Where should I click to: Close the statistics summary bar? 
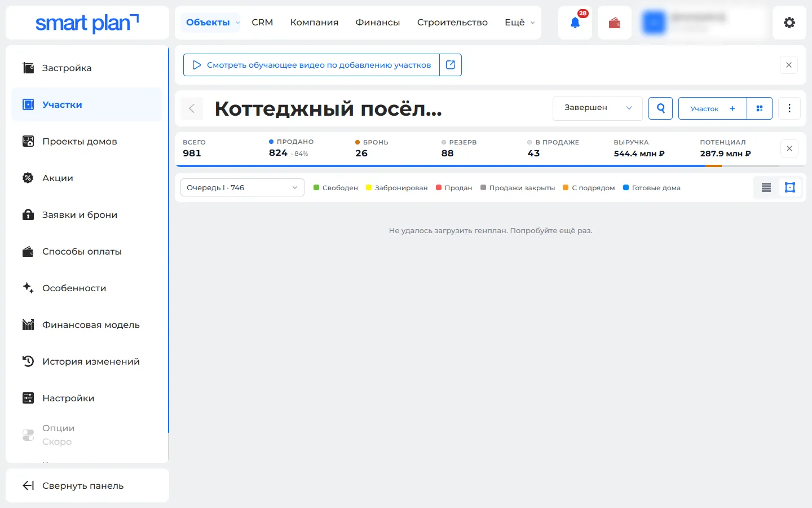coord(789,148)
